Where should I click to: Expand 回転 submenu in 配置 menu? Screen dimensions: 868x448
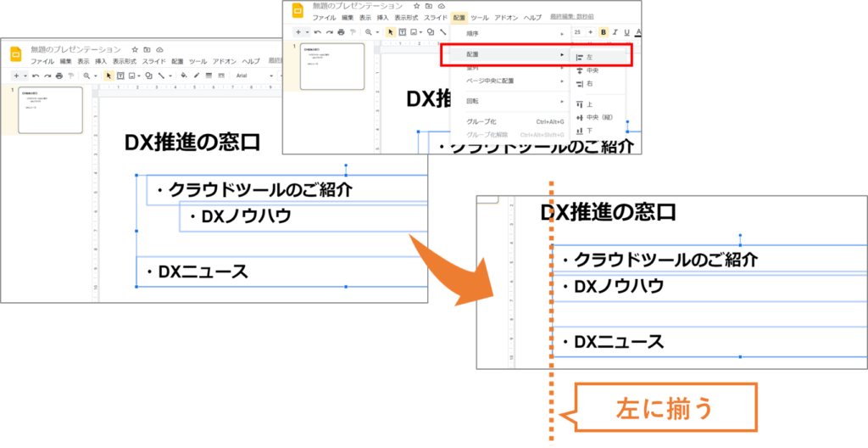pyautogui.click(x=509, y=102)
